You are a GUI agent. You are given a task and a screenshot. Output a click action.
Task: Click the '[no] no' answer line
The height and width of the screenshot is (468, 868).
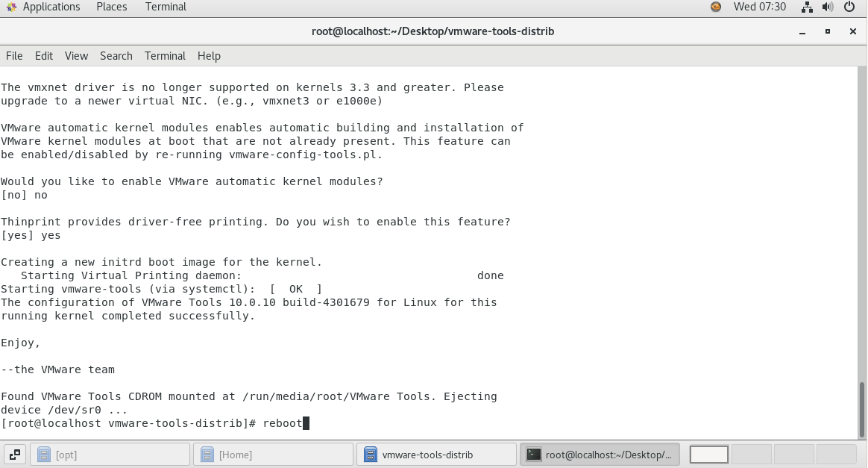coord(24,195)
